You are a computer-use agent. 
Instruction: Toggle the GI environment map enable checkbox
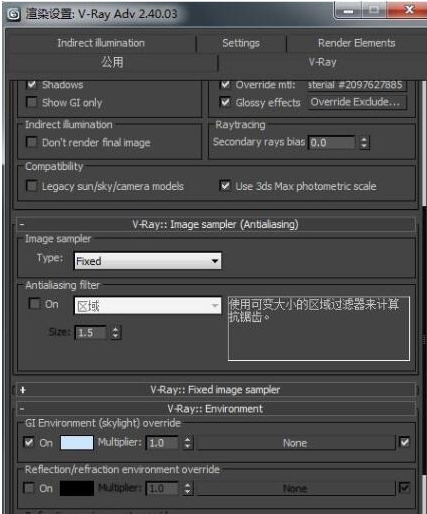(404, 442)
